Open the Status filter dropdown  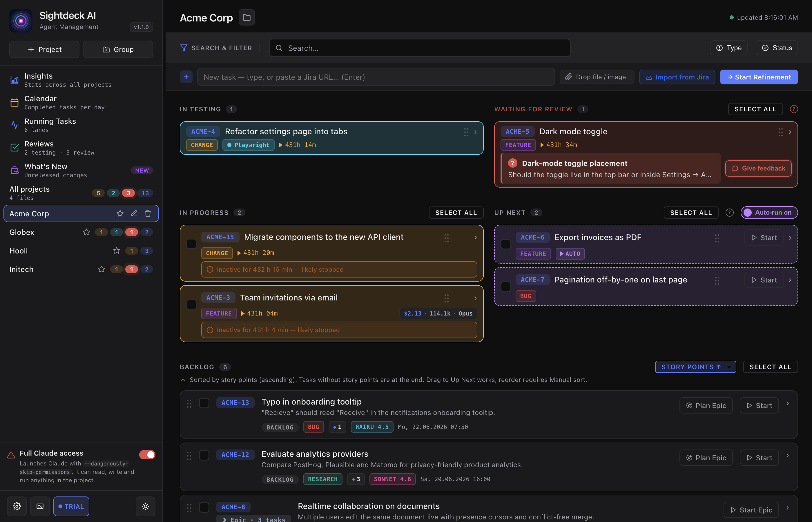point(777,48)
